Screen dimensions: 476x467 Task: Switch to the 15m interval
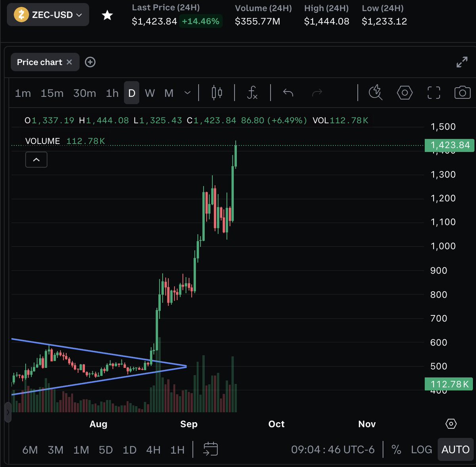[52, 93]
